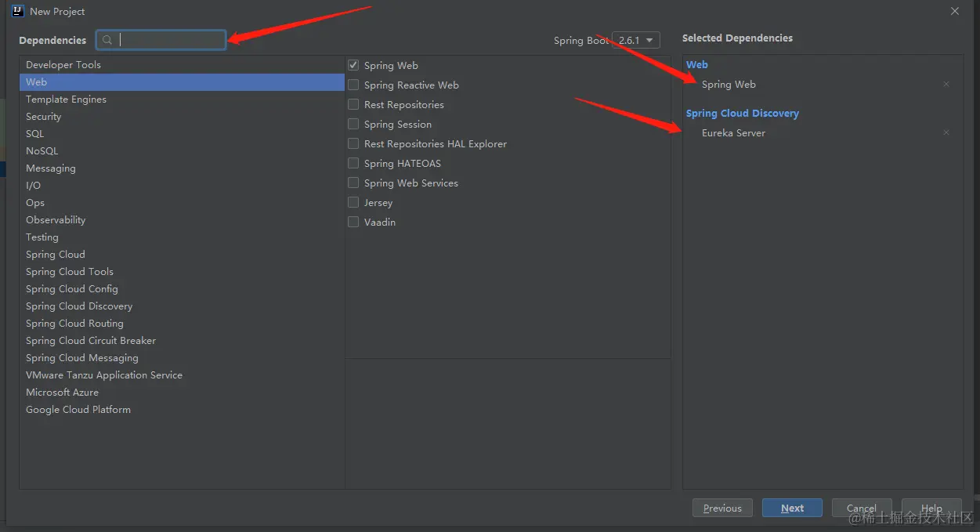Check the Rest Repositories box
This screenshot has height=532, width=980.
[x=353, y=104]
